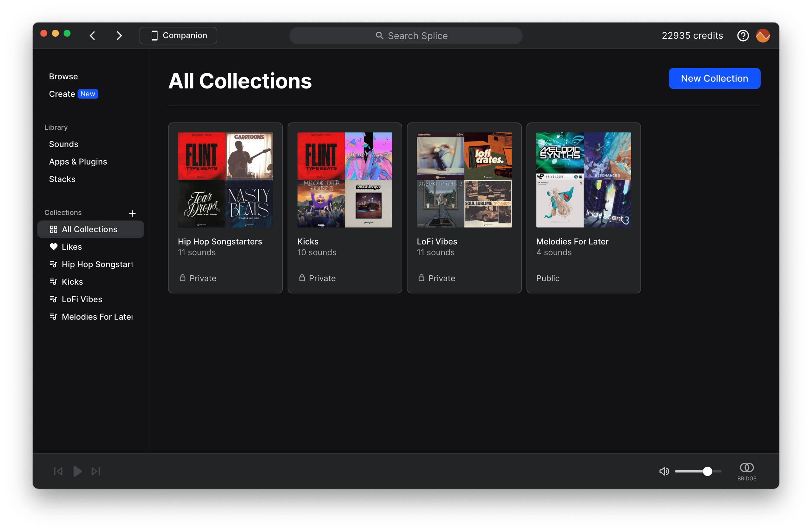The width and height of the screenshot is (812, 532).
Task: Click the lock icon on the Kicks card
Action: (302, 278)
